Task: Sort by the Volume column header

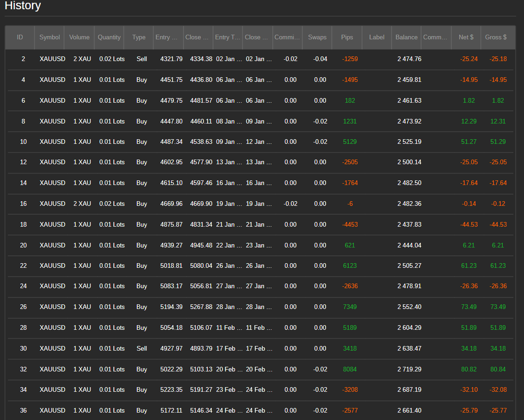Action: 79,37
